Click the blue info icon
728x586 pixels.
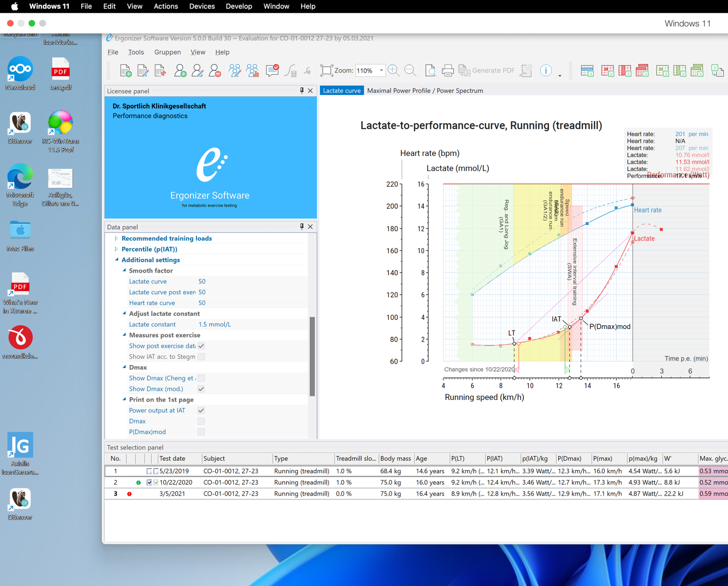tap(546, 70)
